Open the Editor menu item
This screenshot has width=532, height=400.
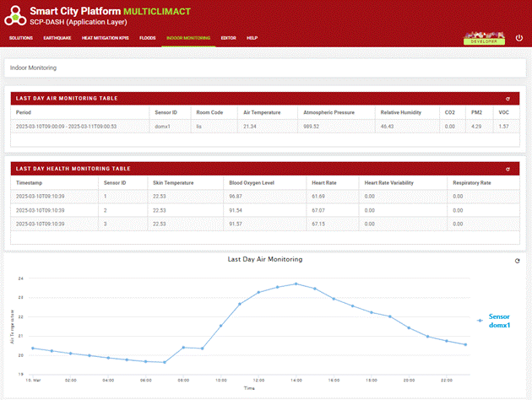click(x=228, y=38)
